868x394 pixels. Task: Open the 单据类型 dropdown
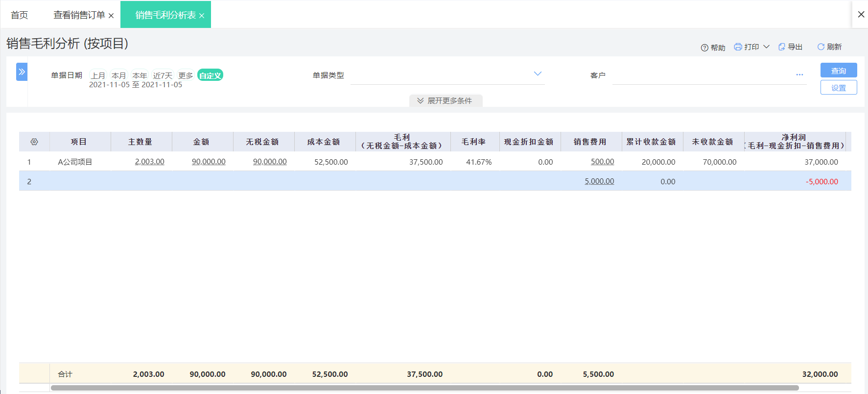click(538, 74)
